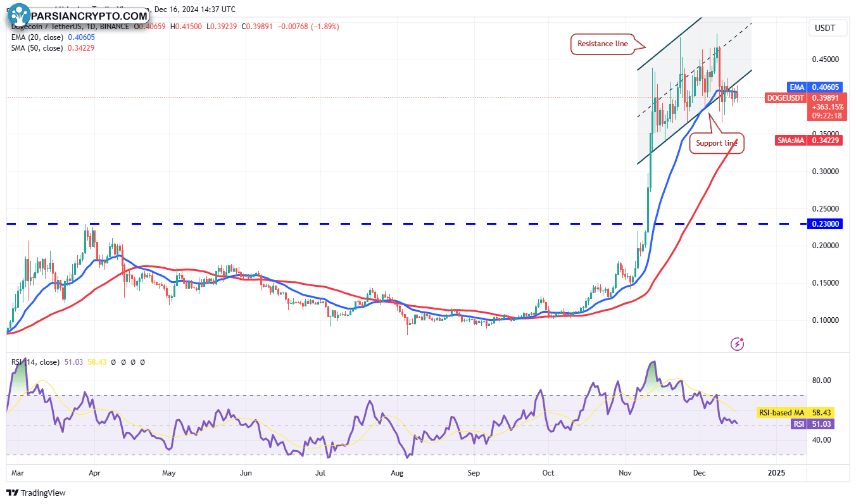Click the RSI legend MA value 58.43
This screenshot has width=856, height=504.
[x=98, y=362]
